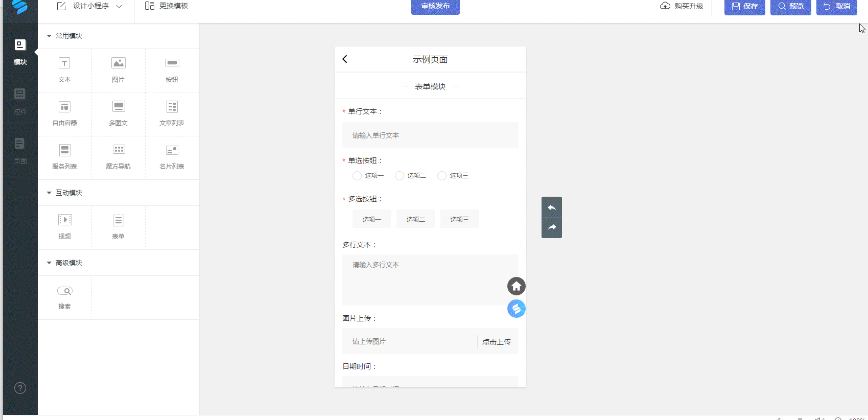868x420 pixels.
Task: Click 购买升级 purchase upgrade
Action: pos(682,6)
